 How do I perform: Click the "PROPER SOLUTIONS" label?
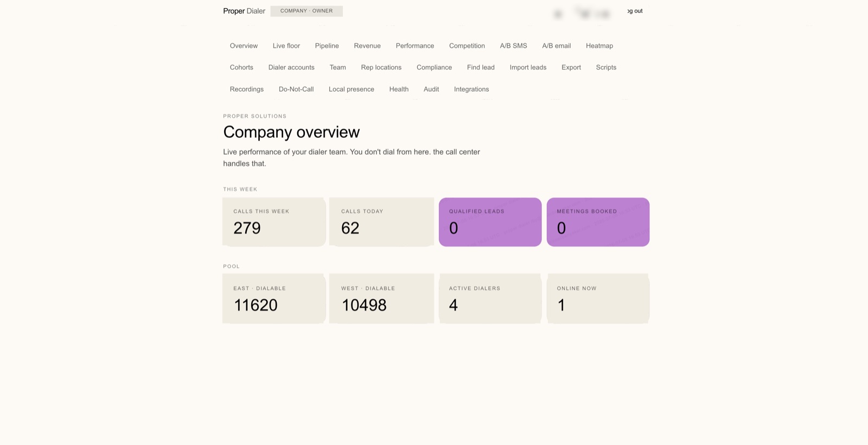click(x=254, y=116)
